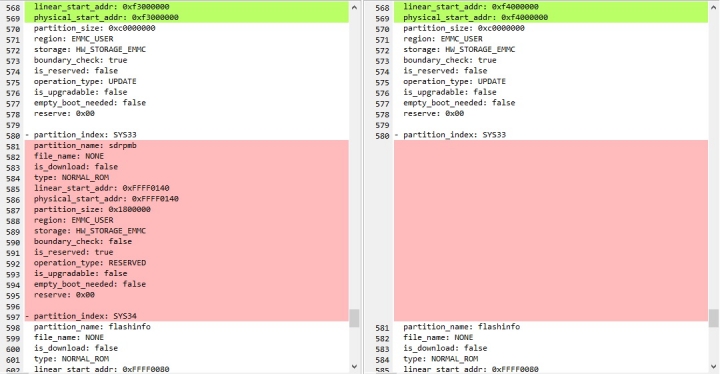Click 'partition_size: 0xc0000000' in left pane
Screen dimensions: 720x374
tap(94, 28)
